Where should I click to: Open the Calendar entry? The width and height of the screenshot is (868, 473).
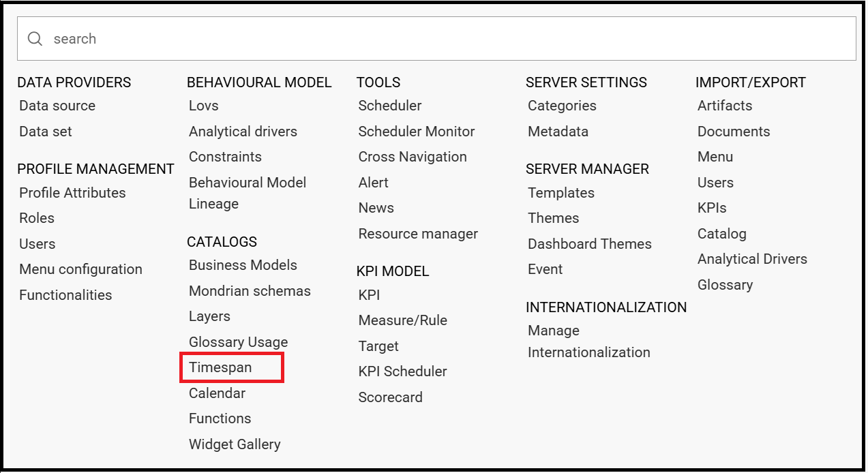tap(217, 393)
